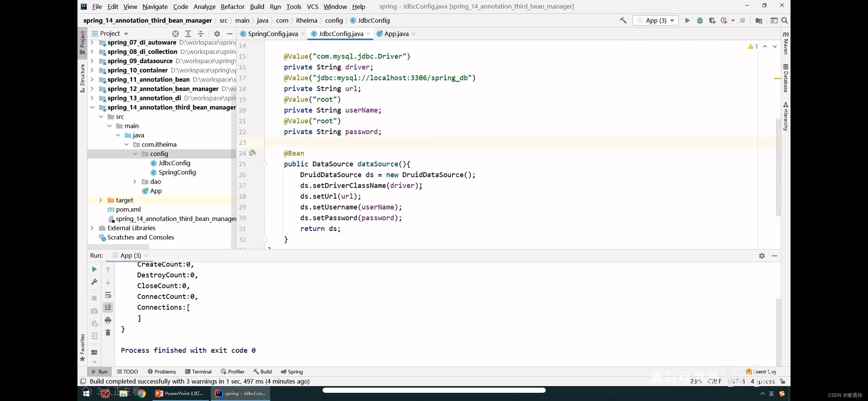Viewport: 868px width, 401px height.
Task: Toggle soft-wrap in Run console
Action: (108, 295)
